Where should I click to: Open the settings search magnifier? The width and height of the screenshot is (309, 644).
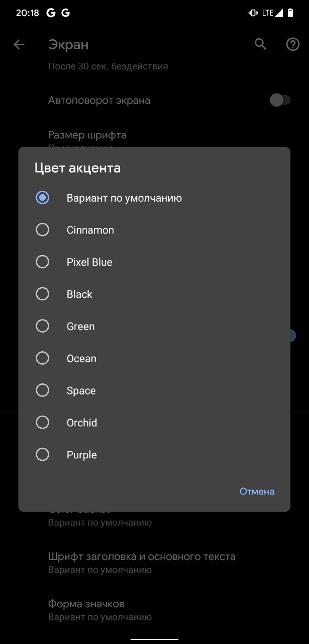click(x=260, y=44)
